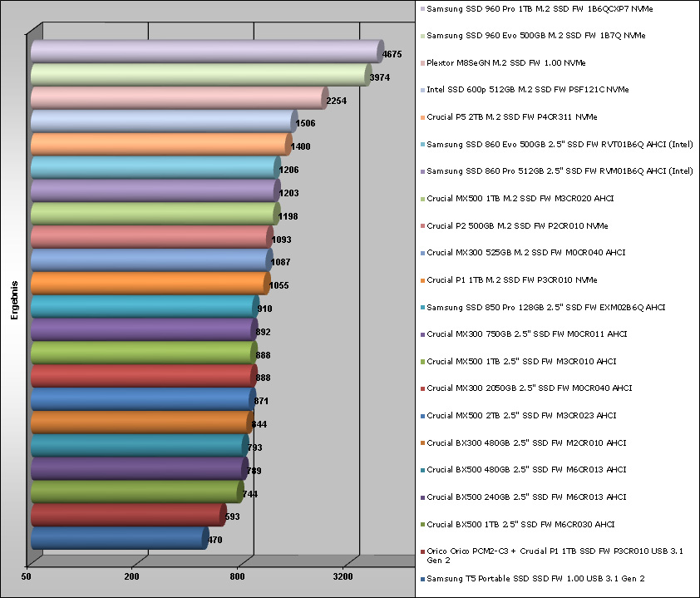Select the axis tick label 800
This screenshot has width=700, height=598.
(x=237, y=576)
